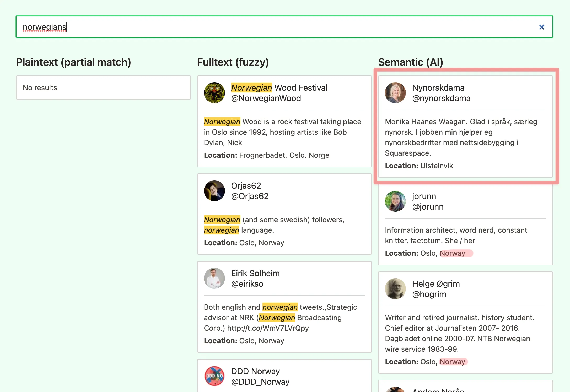The height and width of the screenshot is (392, 570).
Task: Click the @nynorskdama handle
Action: coord(441,98)
